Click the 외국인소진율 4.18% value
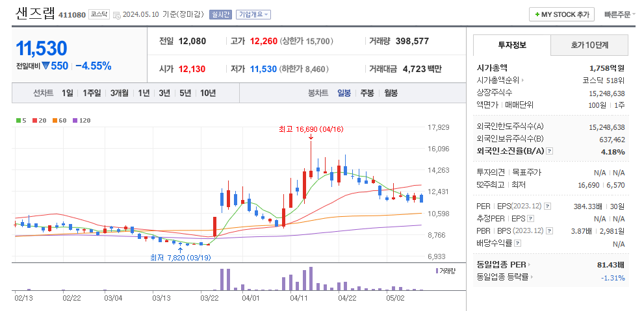 (x=613, y=152)
